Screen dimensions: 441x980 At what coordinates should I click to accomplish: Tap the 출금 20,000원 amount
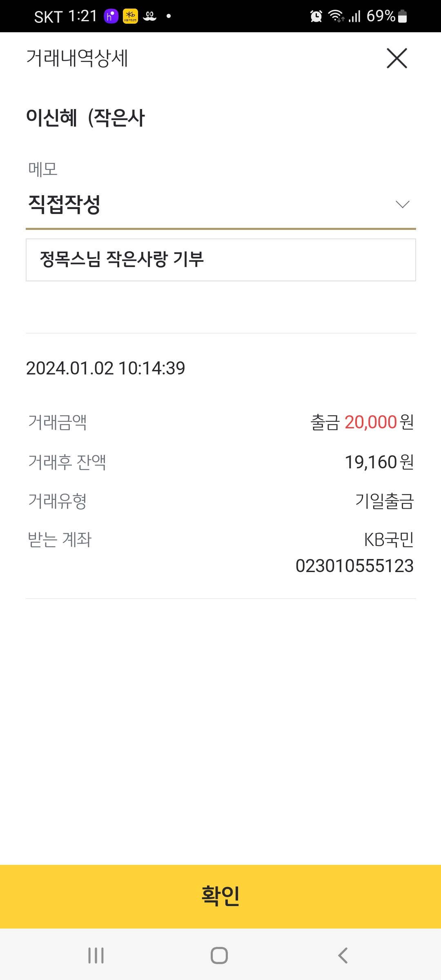click(x=362, y=422)
